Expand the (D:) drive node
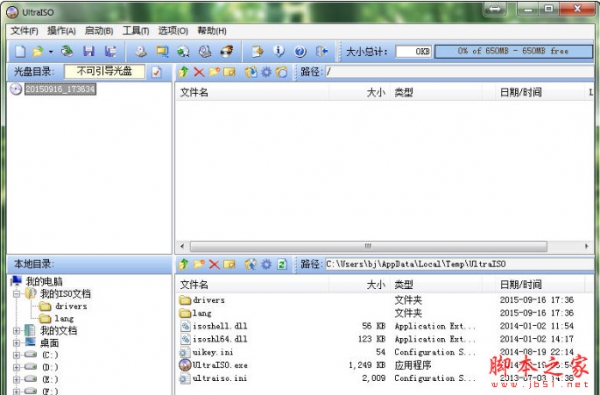Screen dimensions: 600x395 click(16, 367)
